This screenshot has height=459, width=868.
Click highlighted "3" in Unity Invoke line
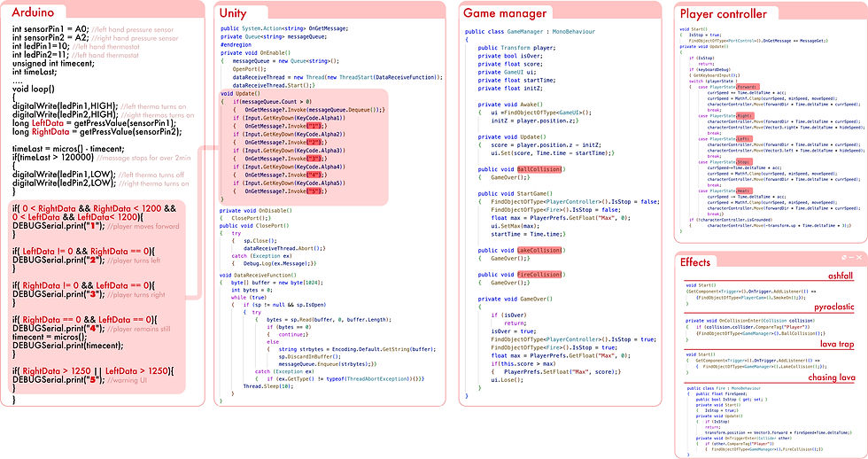[314, 159]
